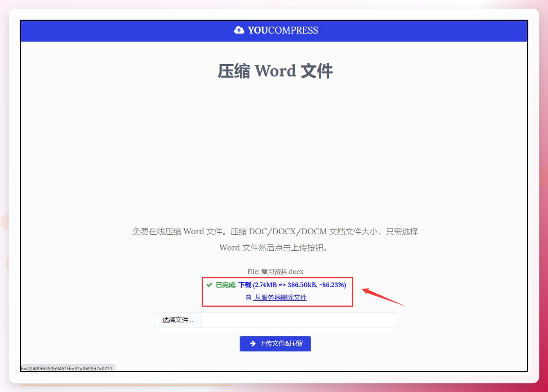Click the YouCompress cloud upload logo icon
The width and height of the screenshot is (548, 392).
239,30
